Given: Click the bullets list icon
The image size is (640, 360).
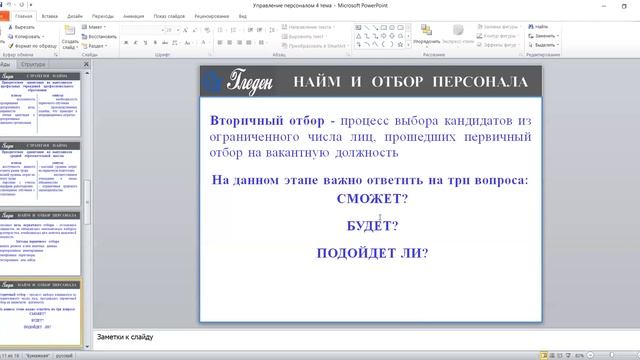Looking at the screenshot, I should click(x=221, y=30).
